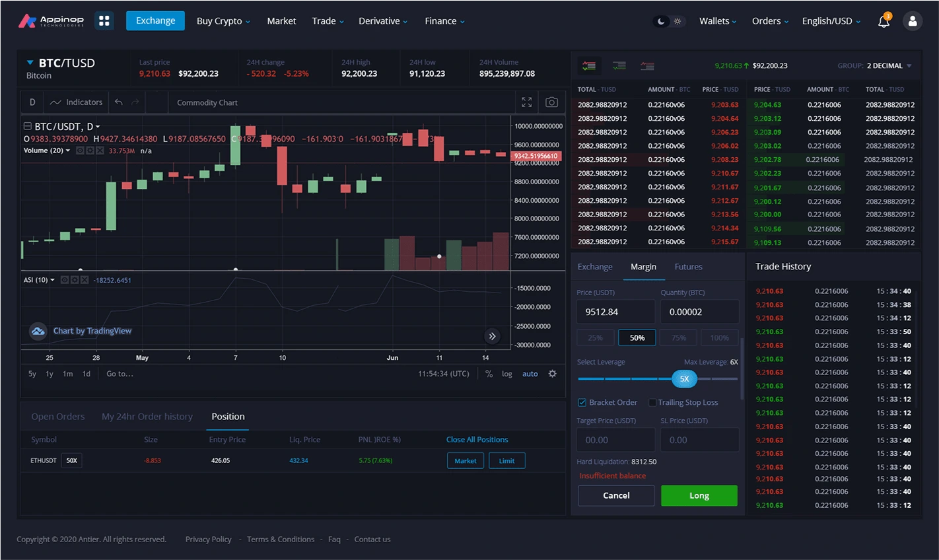Show only sell orders in order book

coord(647,66)
